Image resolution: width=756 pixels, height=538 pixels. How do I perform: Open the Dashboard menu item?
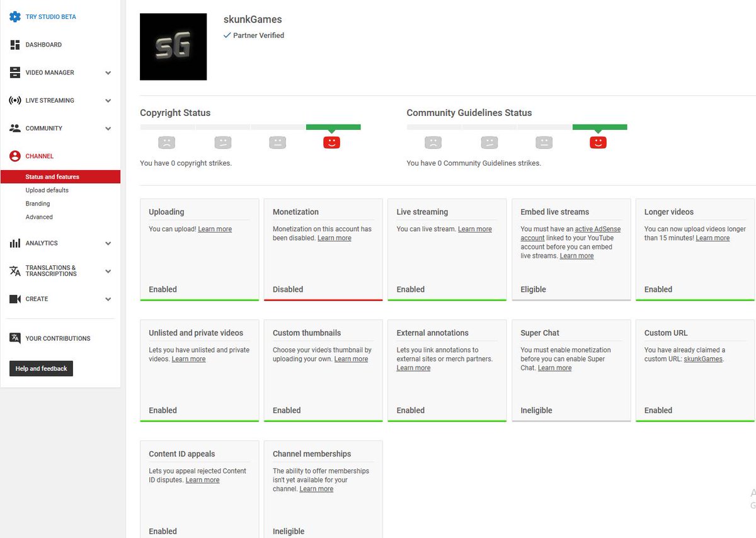tap(43, 45)
